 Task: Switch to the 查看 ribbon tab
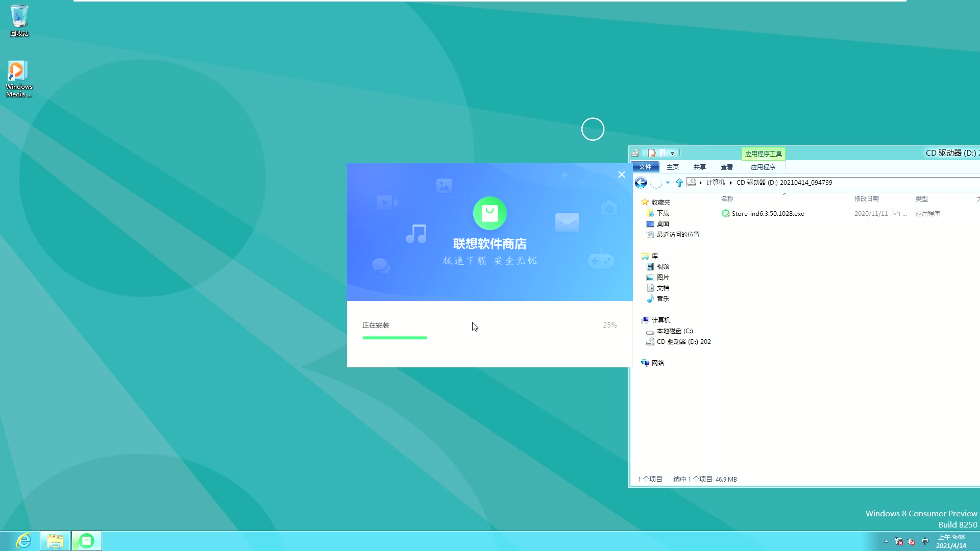pyautogui.click(x=727, y=167)
